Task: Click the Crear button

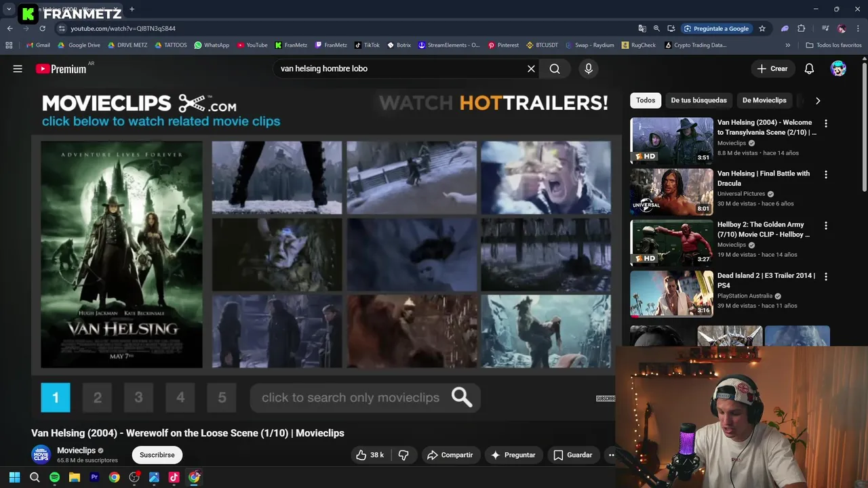Action: (x=772, y=68)
